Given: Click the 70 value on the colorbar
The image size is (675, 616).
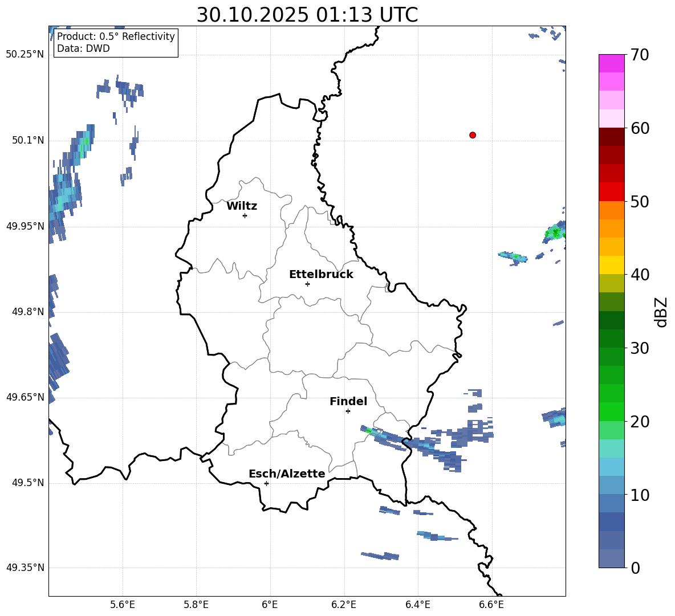Looking at the screenshot, I should tap(640, 55).
